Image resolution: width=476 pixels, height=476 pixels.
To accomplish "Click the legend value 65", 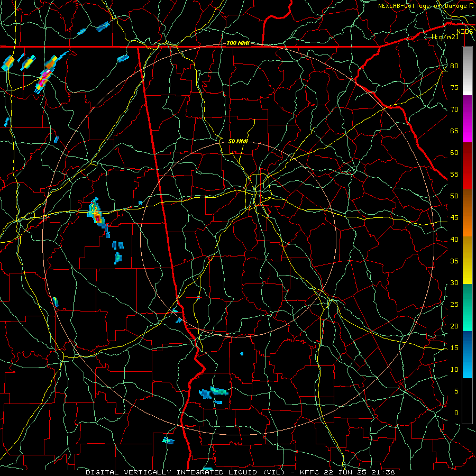I will click(454, 131).
